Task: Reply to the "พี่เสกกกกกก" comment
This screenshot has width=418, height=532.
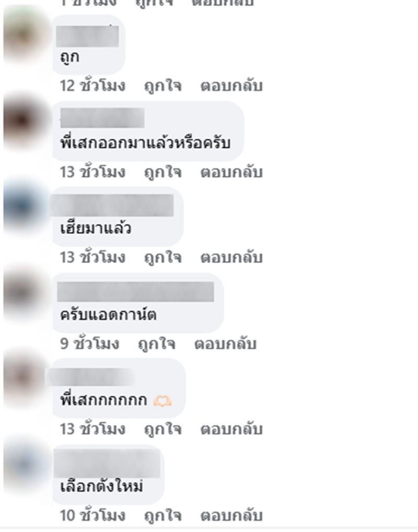Action: [x=231, y=429]
